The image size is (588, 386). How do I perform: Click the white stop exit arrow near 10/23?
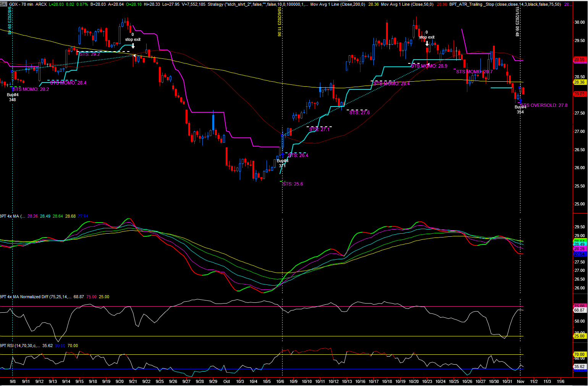point(426,43)
